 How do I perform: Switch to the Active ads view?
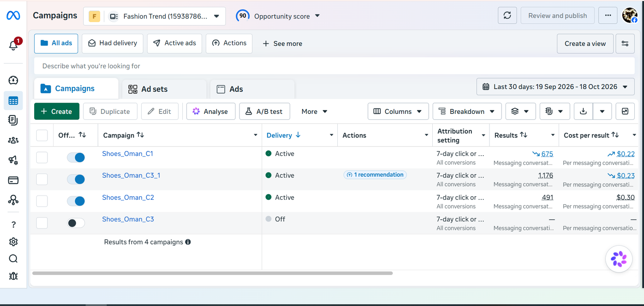point(174,43)
